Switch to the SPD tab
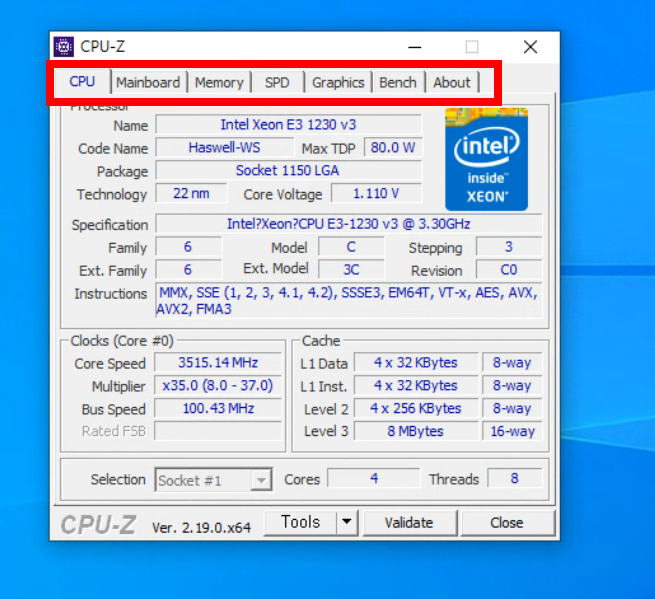Viewport: 655px width, 599px height. click(x=277, y=82)
